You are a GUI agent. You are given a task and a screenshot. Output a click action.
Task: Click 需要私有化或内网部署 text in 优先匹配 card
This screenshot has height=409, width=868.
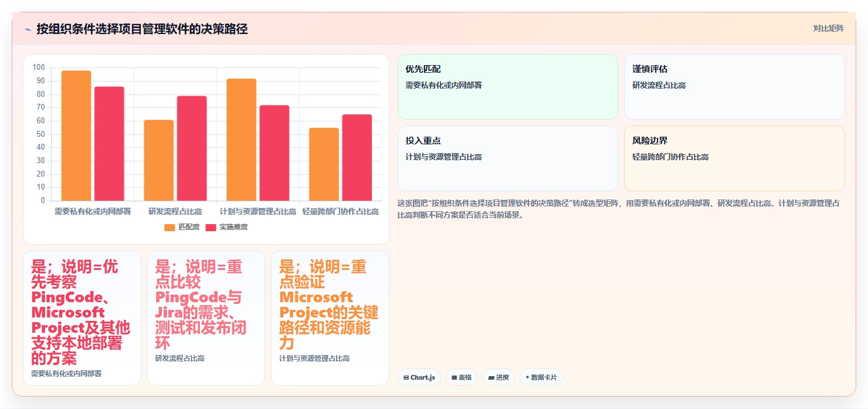[x=443, y=85]
